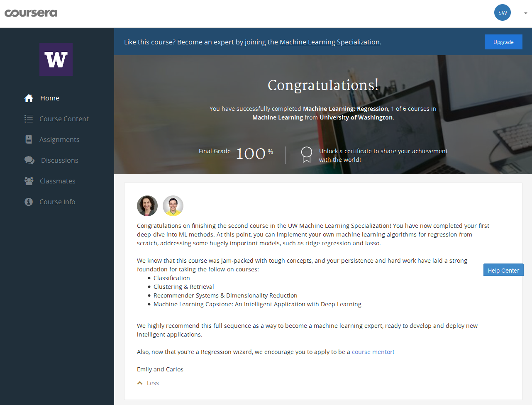
Task: Click the Upgrade button
Action: 503,42
